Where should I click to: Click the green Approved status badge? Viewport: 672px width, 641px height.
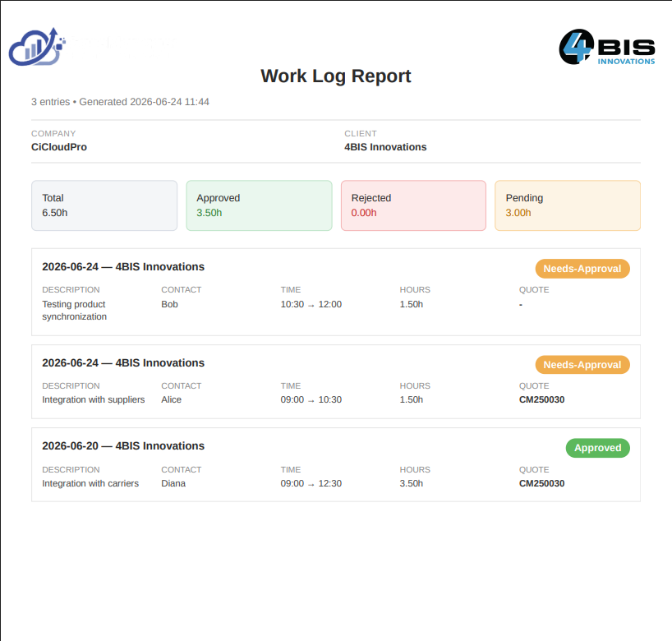click(x=598, y=448)
